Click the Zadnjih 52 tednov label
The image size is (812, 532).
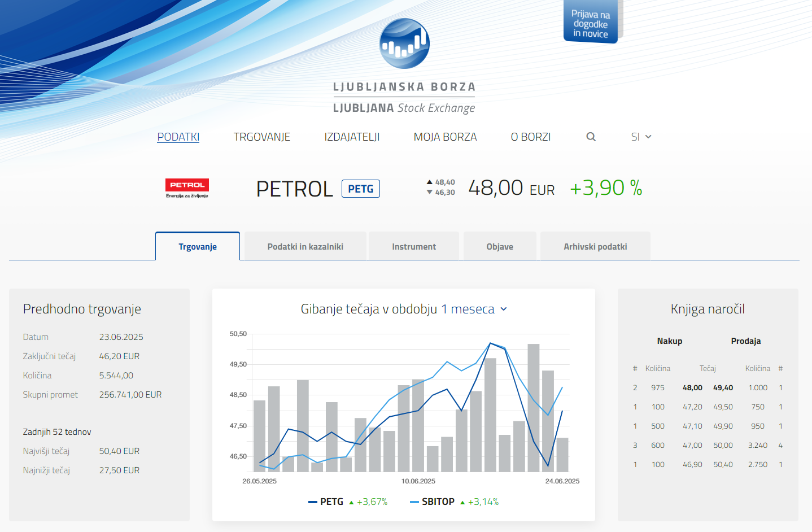[x=57, y=431]
